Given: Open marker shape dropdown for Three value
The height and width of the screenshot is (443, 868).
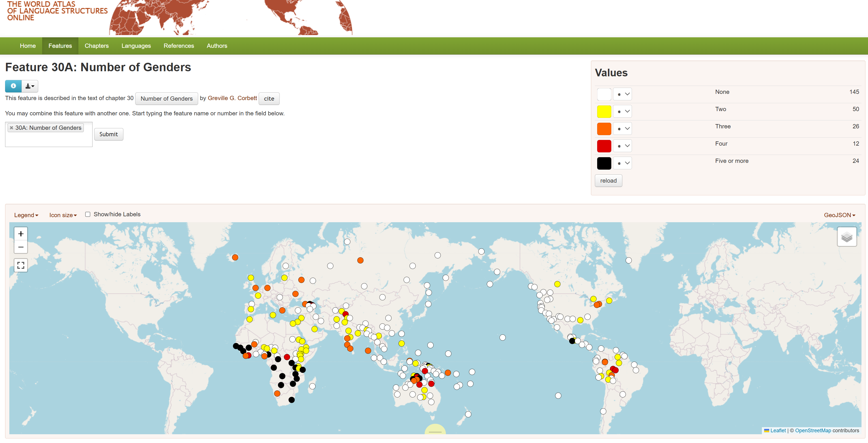Looking at the screenshot, I should coord(622,129).
